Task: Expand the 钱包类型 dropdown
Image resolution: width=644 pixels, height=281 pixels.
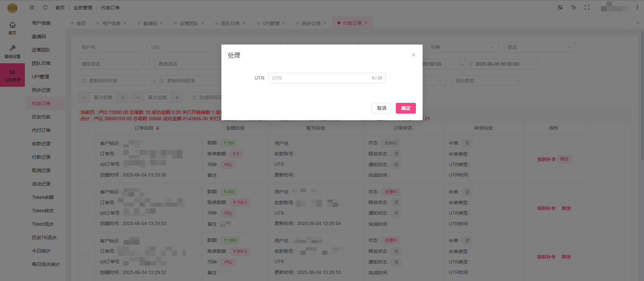Action: (x=487, y=81)
